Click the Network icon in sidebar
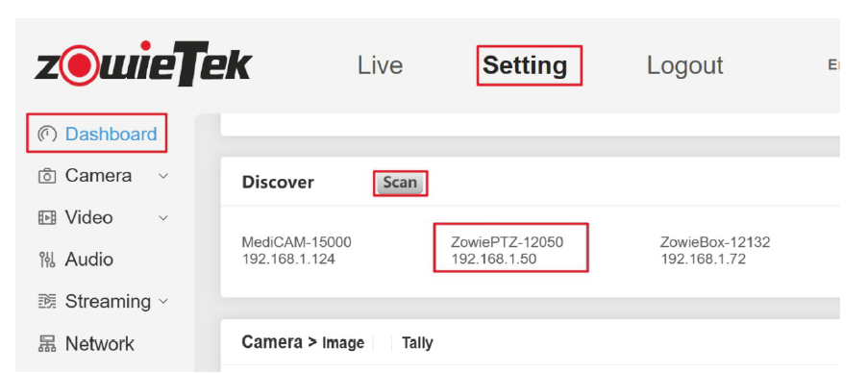 [46, 343]
